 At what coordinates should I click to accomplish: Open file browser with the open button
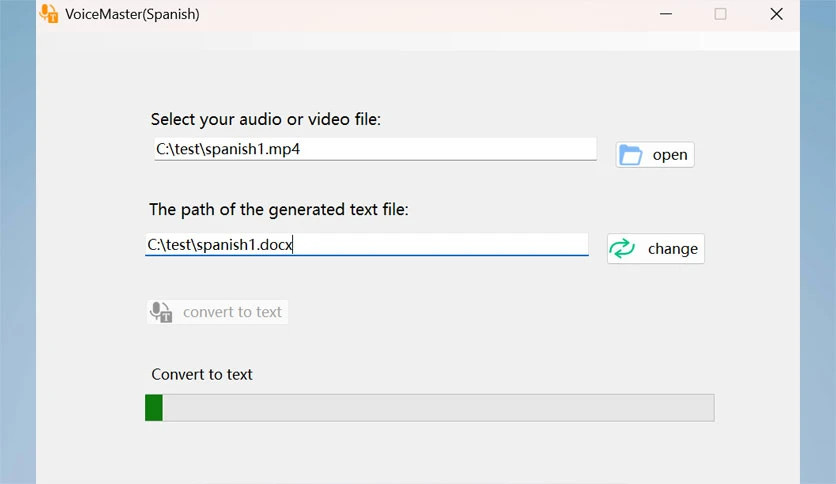tap(655, 155)
